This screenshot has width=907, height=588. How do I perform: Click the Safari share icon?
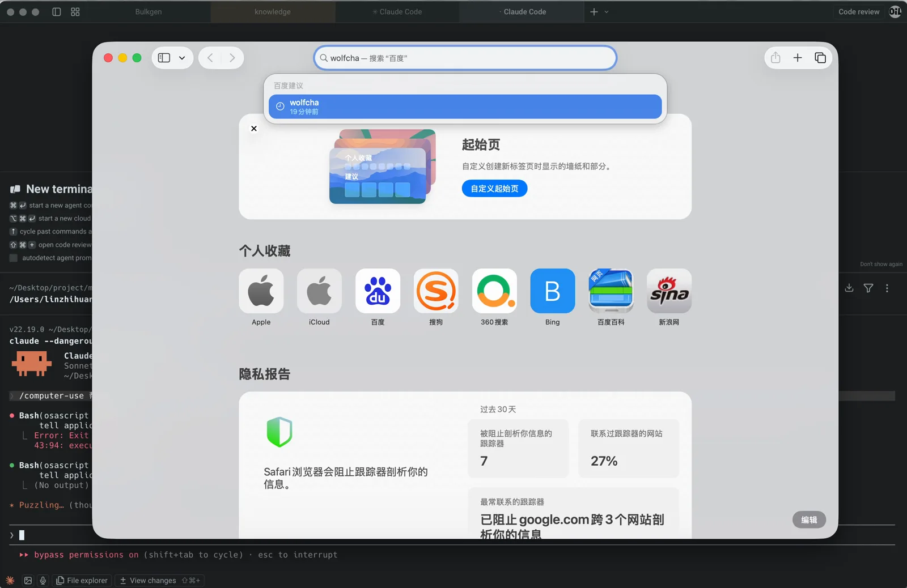click(x=775, y=58)
